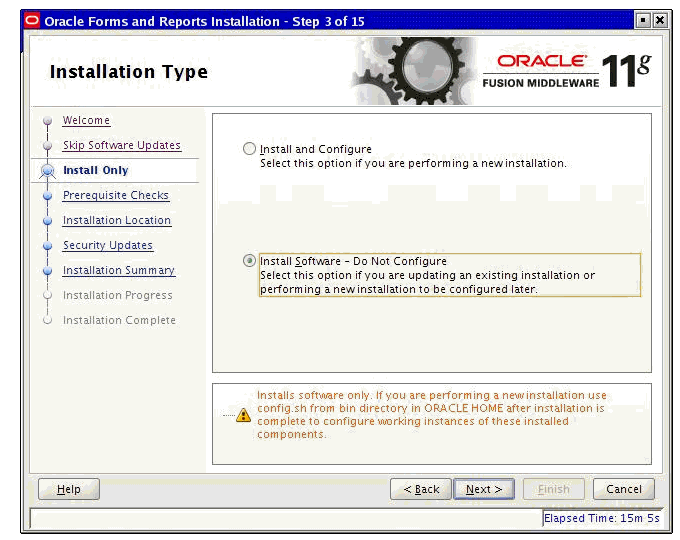Click the current-step Install Only marker icon
680x540 pixels.
pyautogui.click(x=48, y=171)
